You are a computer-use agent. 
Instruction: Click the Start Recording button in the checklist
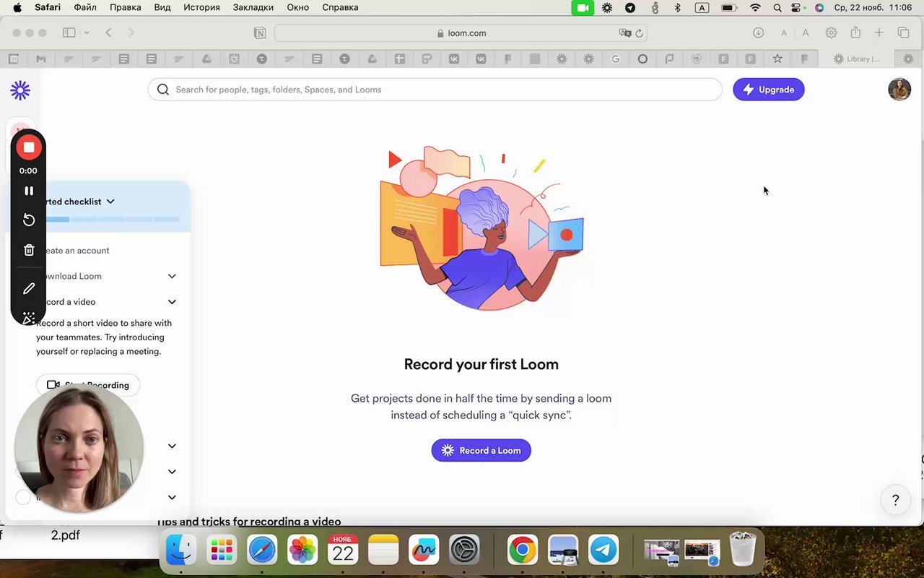[x=88, y=385]
